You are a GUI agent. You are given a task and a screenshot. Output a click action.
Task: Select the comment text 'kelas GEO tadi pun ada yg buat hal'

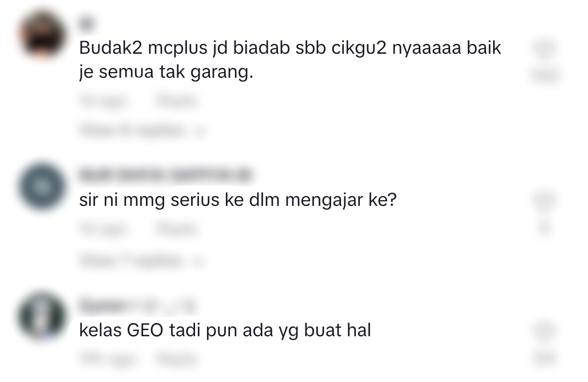tap(225, 331)
